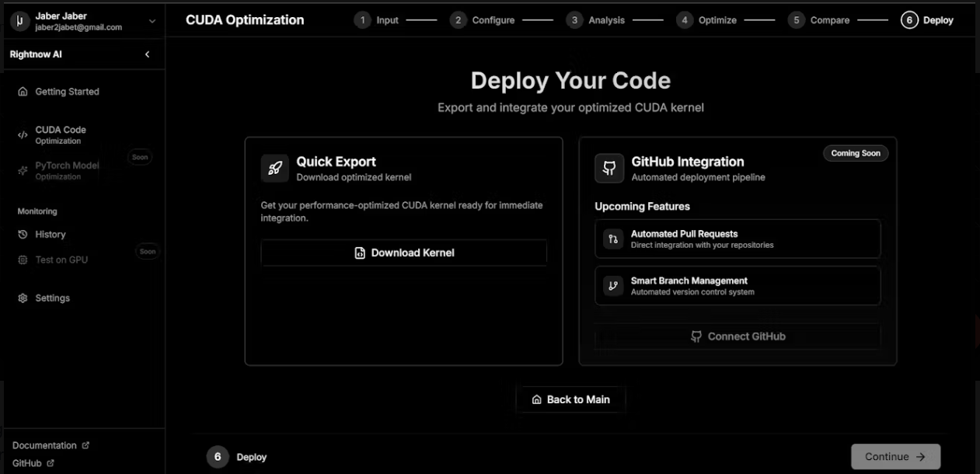Screen dimensions: 980x474
Task: Click the Smart Branch Management branch icon
Action: 613,286
